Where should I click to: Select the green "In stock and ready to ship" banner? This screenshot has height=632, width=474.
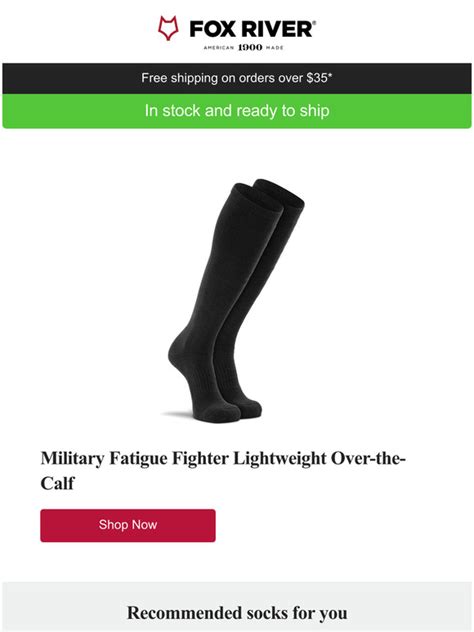(x=237, y=111)
